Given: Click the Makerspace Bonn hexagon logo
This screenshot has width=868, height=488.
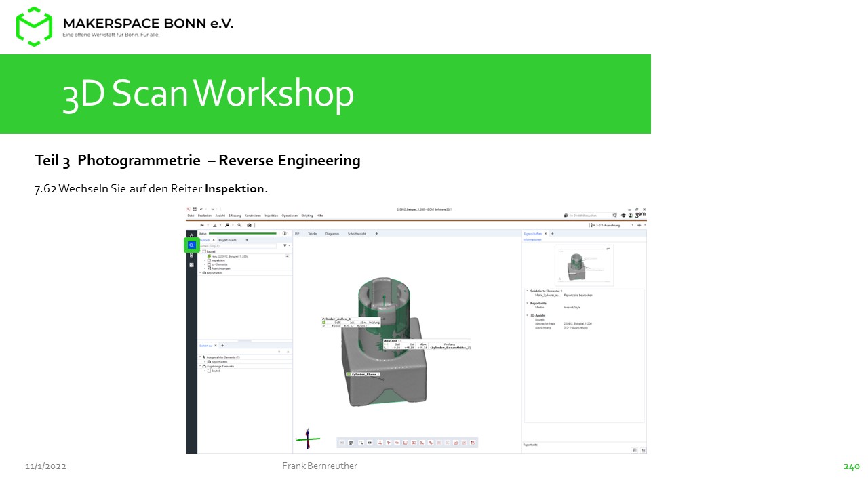Looking at the screenshot, I should [x=34, y=26].
